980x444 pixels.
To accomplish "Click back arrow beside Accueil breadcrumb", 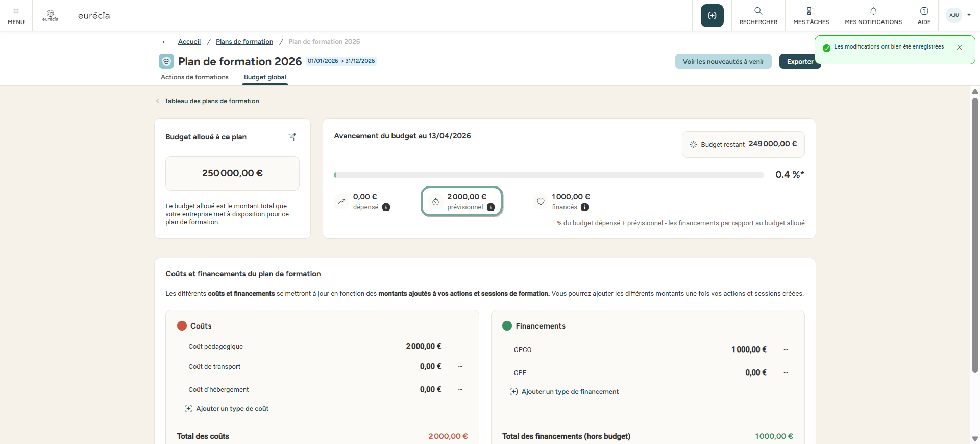I will (x=166, y=42).
